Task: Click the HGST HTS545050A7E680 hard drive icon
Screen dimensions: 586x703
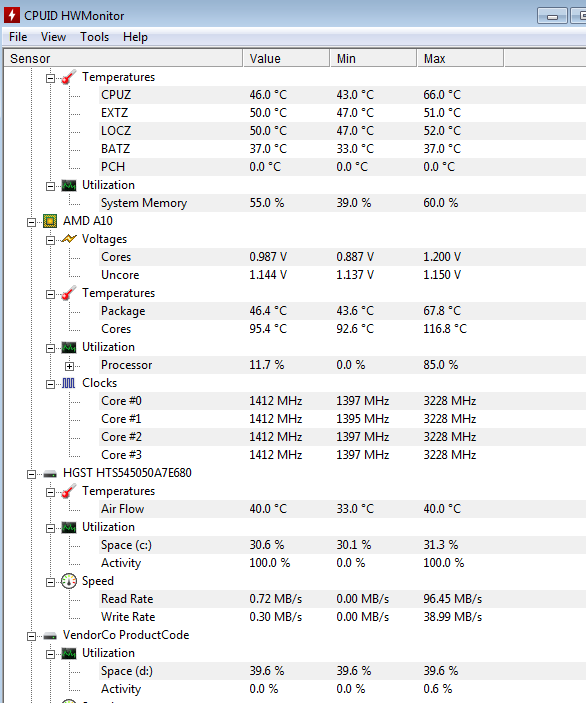Action: [50, 473]
